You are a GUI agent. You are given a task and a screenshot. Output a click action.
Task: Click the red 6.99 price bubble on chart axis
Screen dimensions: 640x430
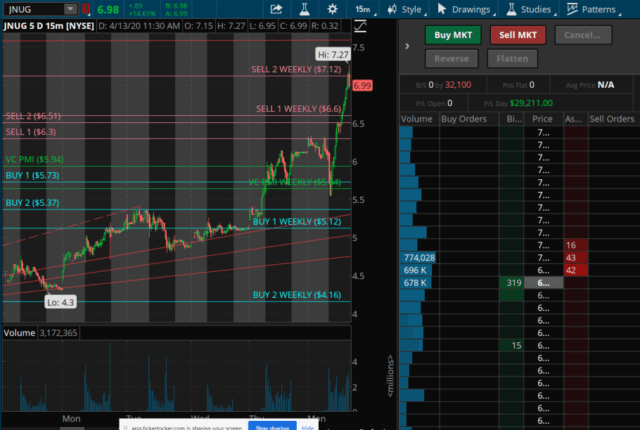[362, 86]
